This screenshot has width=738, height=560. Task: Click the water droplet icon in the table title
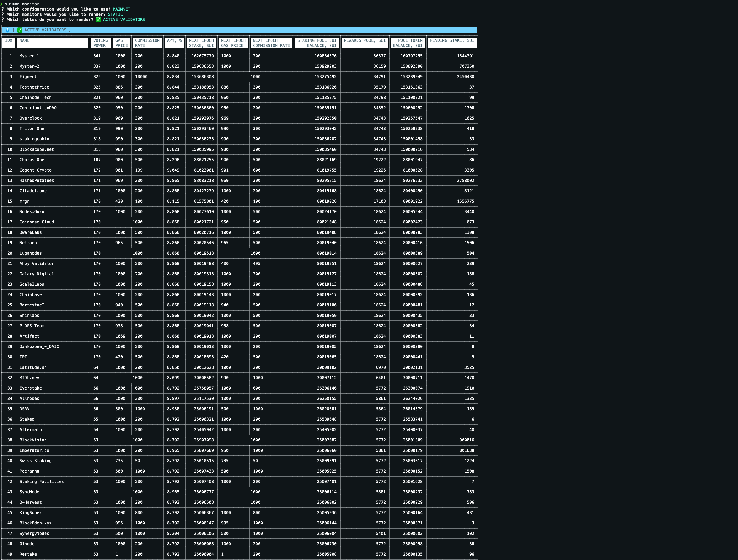(7, 30)
